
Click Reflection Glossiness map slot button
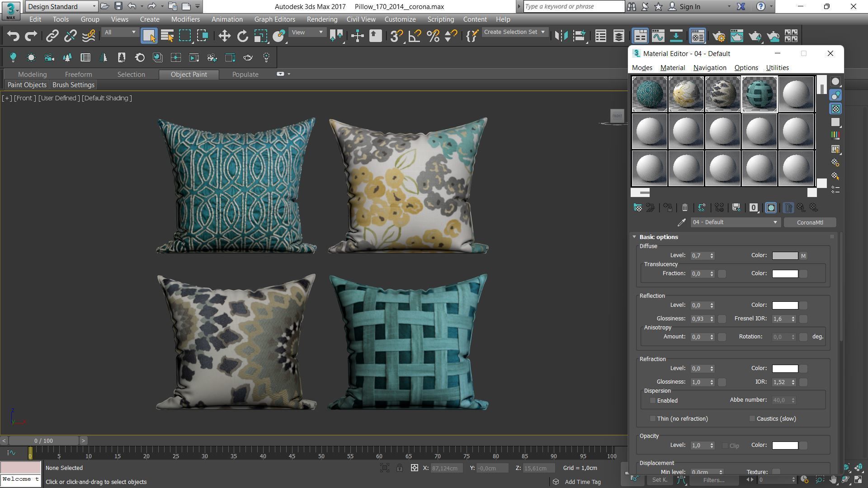[x=722, y=319]
